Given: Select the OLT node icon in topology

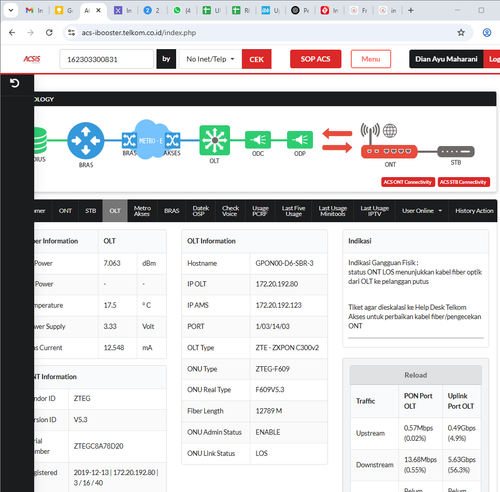Looking at the screenshot, I should click(x=215, y=140).
